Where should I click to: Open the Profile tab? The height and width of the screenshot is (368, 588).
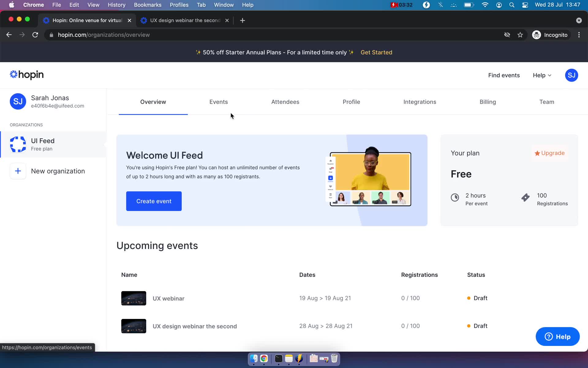click(351, 102)
